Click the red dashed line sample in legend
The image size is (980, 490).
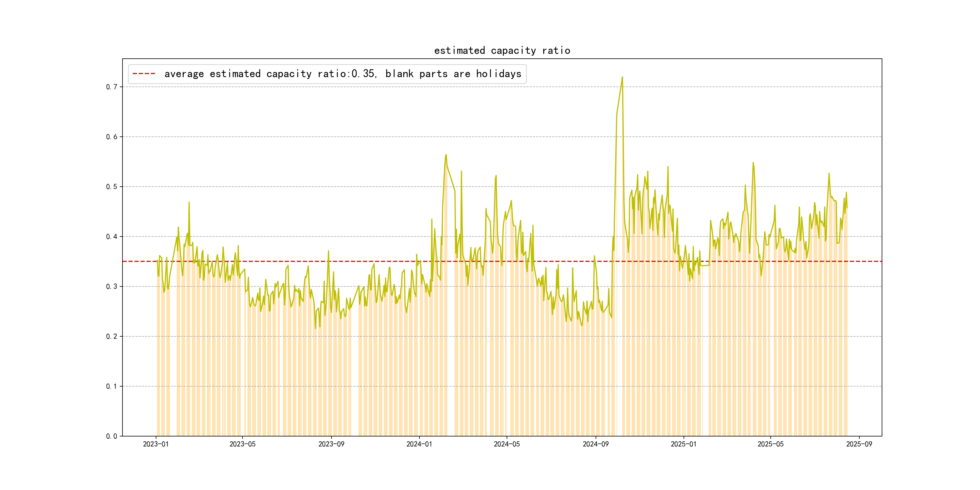click(144, 74)
